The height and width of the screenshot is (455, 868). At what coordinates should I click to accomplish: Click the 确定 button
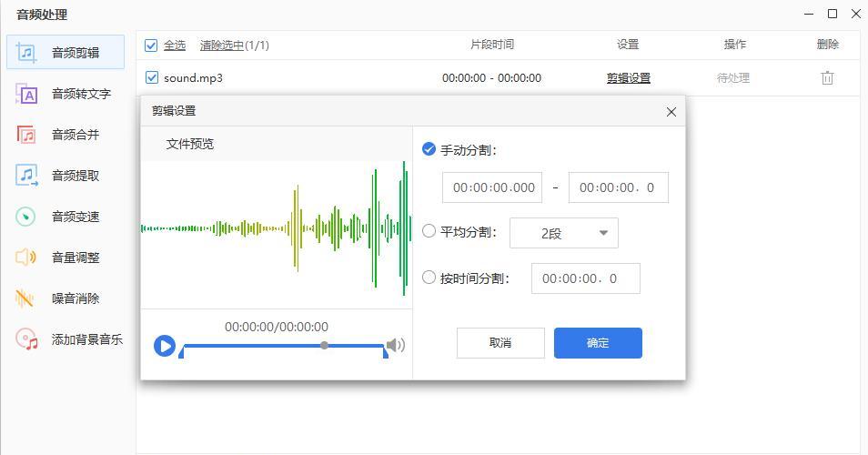pos(598,343)
